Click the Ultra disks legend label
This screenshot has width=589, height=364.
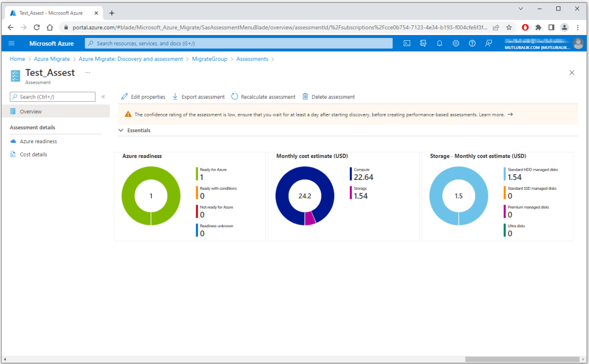pos(516,226)
